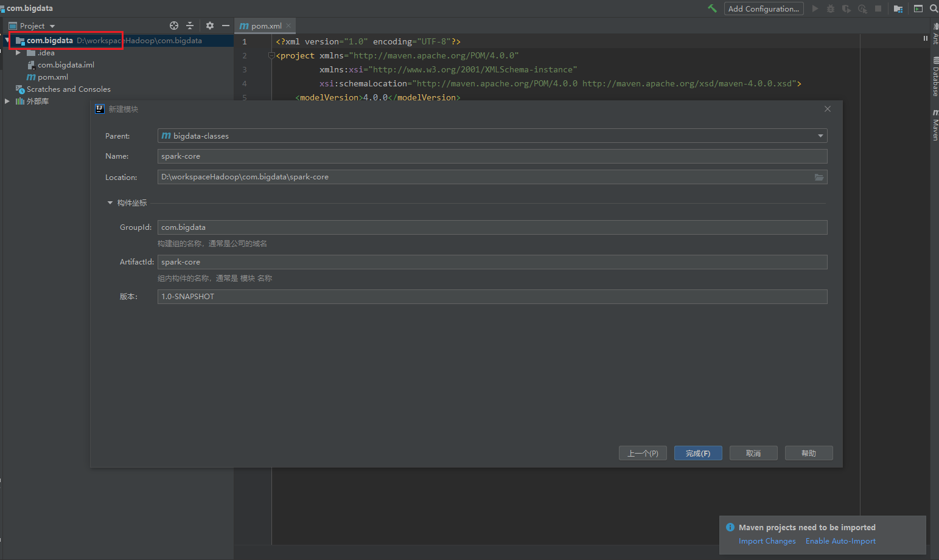The image size is (939, 560).
Task: Select com.bigdata project root node
Action: [49, 41]
